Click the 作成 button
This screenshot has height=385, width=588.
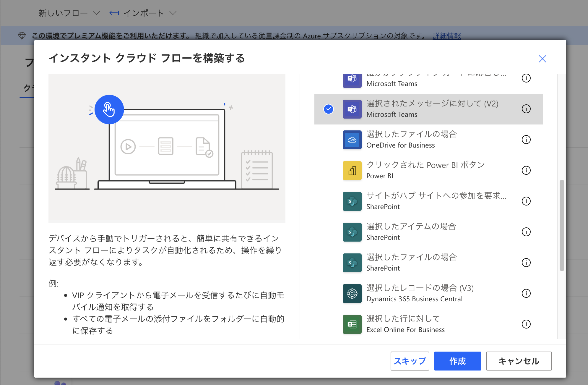tap(457, 361)
